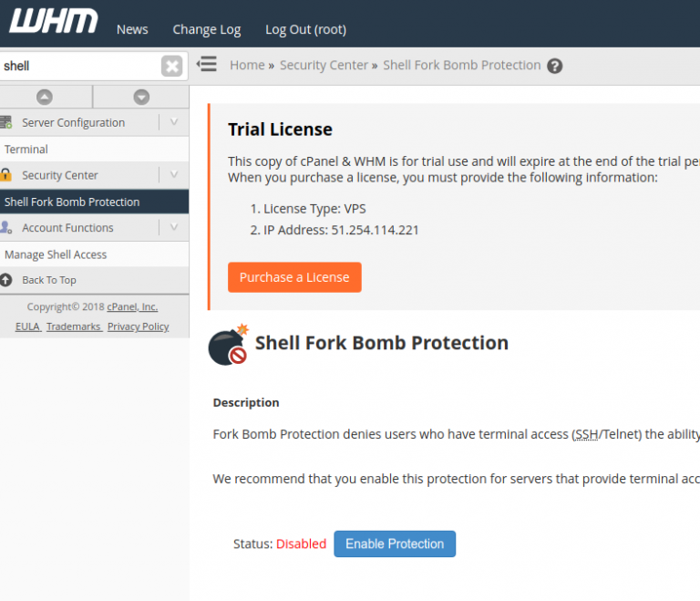Viewport: 700px width, 601px height.
Task: Open the News menu item
Action: (x=132, y=29)
